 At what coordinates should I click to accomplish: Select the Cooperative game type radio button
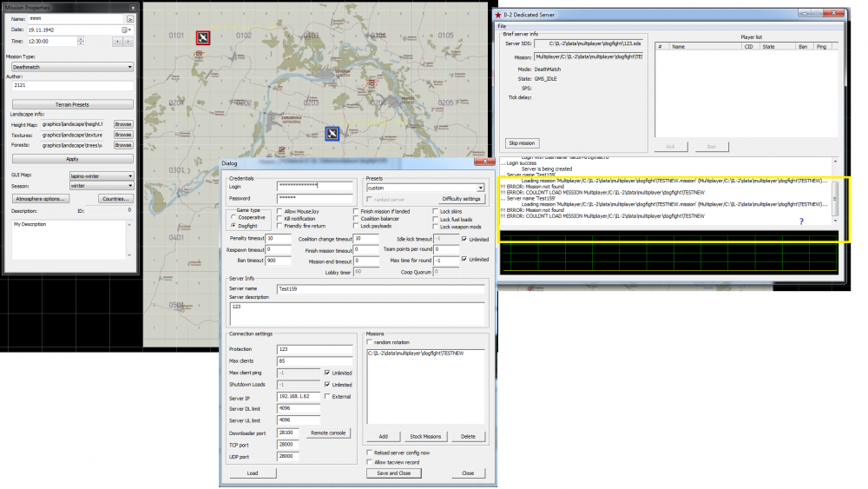tap(233, 218)
